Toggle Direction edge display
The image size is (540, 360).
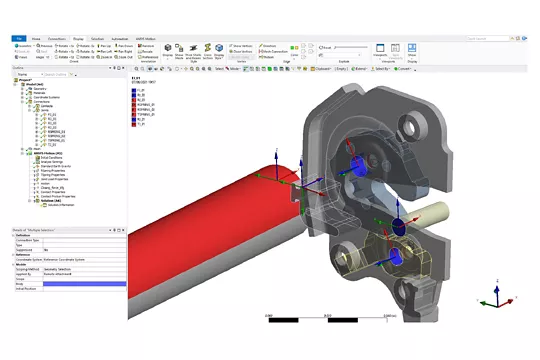[268, 46]
